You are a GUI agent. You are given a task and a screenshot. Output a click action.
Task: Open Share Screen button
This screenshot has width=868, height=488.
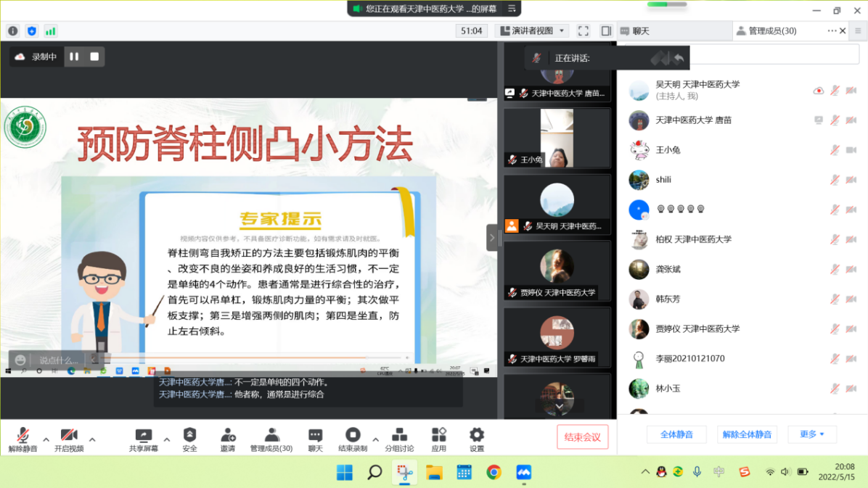(144, 439)
